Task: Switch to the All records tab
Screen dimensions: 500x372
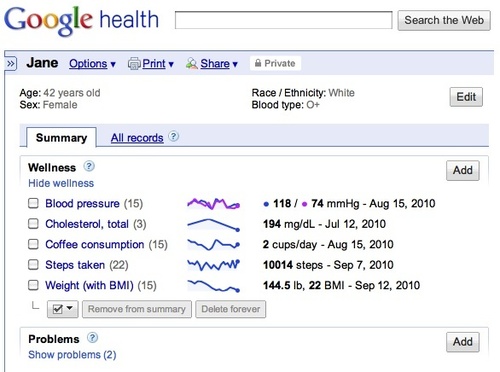Action: tap(137, 138)
